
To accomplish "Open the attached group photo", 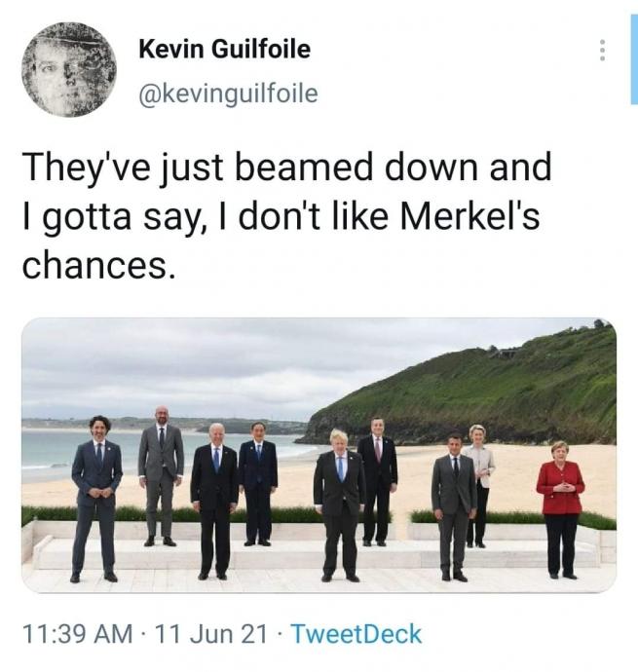I will pos(319,454).
